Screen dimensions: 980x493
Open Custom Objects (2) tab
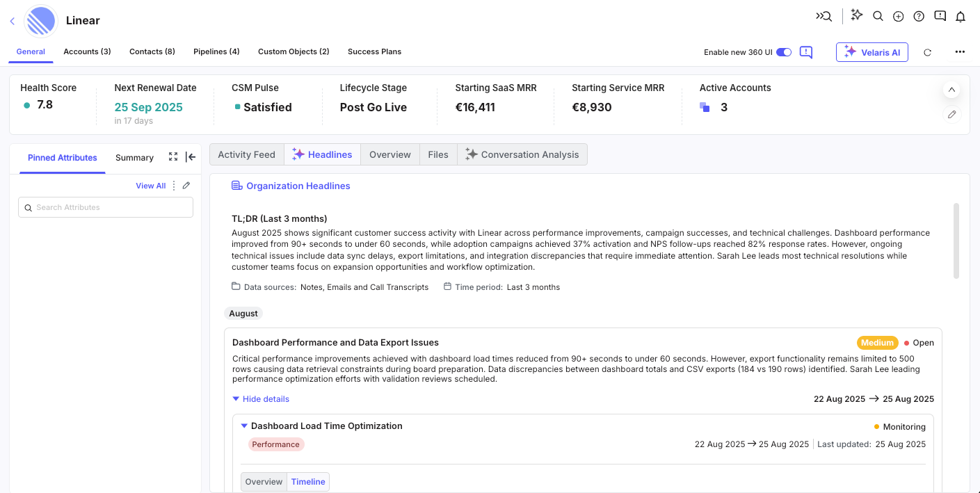pyautogui.click(x=294, y=51)
